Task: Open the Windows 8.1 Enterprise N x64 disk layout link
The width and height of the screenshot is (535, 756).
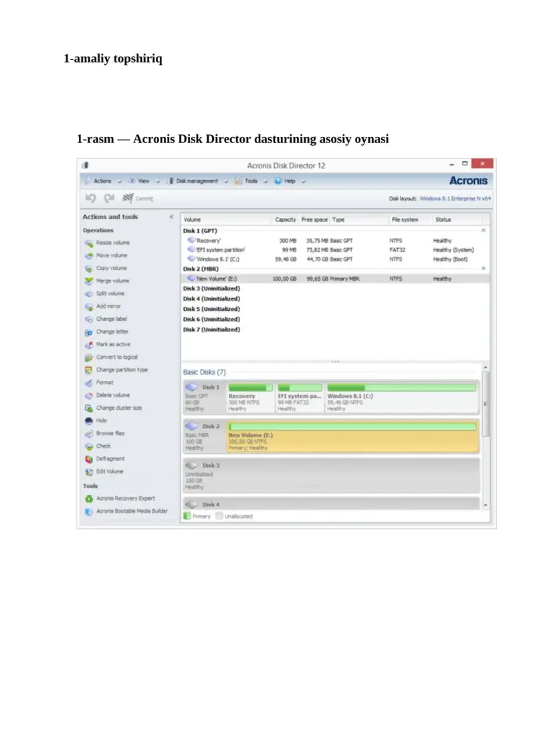Action: point(455,199)
